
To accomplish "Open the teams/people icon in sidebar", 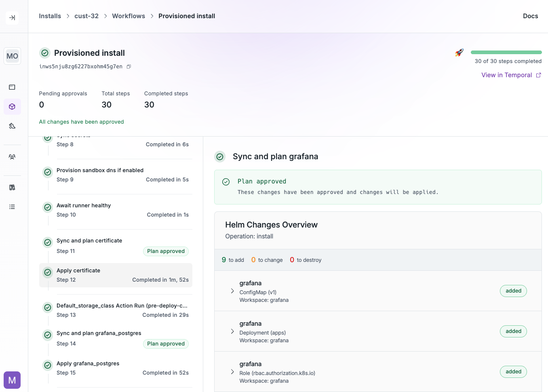I will (12, 156).
